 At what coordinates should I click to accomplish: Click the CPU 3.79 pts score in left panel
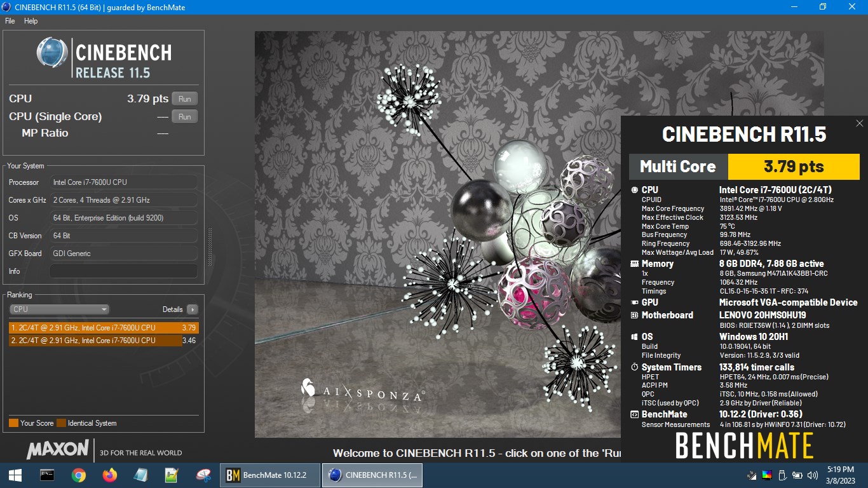point(147,98)
